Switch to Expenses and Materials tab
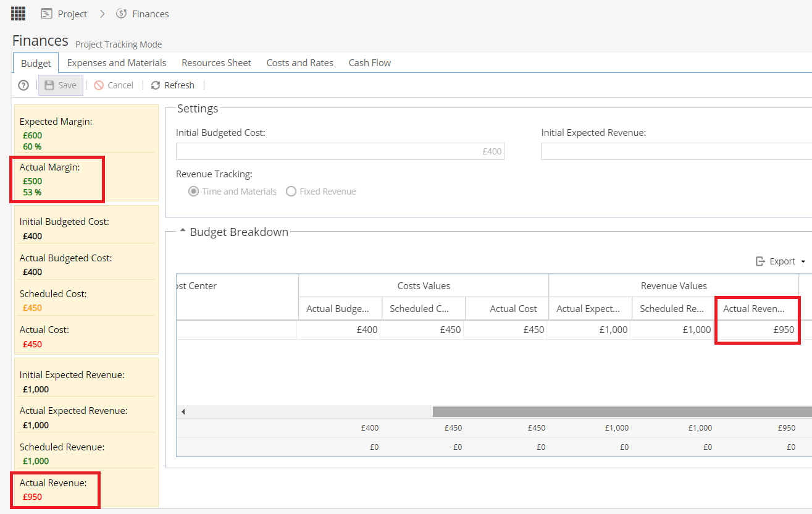The width and height of the screenshot is (812, 514). (117, 62)
